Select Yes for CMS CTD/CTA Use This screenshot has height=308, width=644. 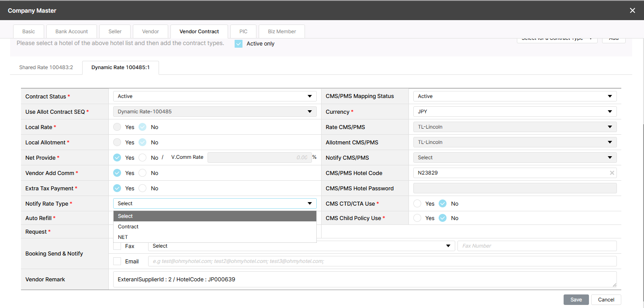[x=417, y=203]
